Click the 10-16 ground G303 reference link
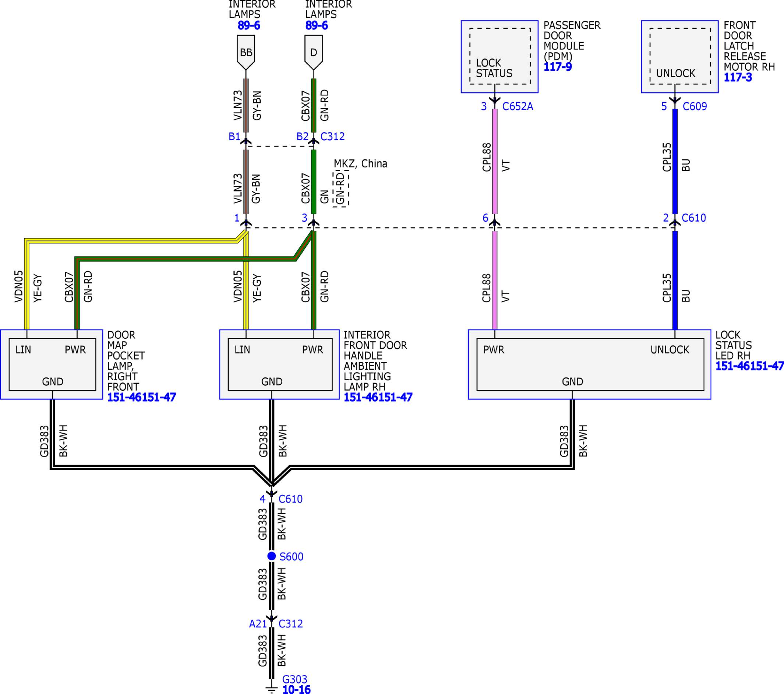The height and width of the screenshot is (694, 784). [x=297, y=689]
